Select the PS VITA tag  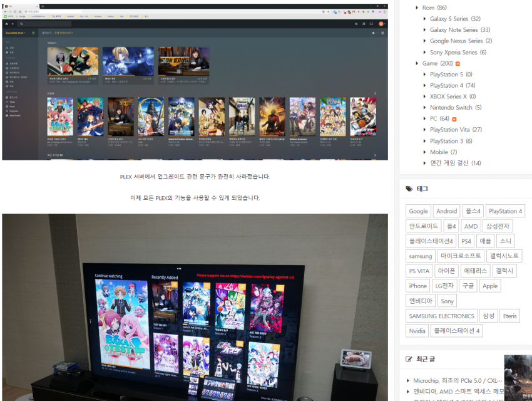pyautogui.click(x=419, y=271)
